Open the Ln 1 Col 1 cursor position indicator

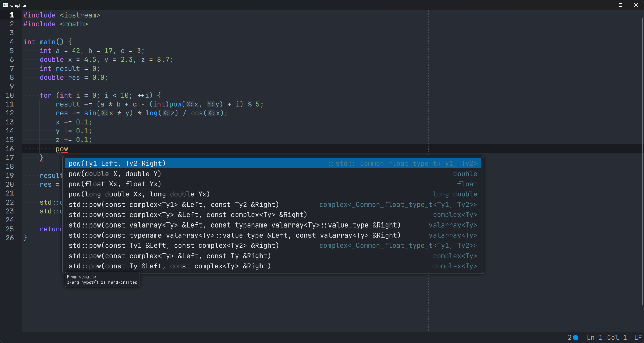click(606, 338)
